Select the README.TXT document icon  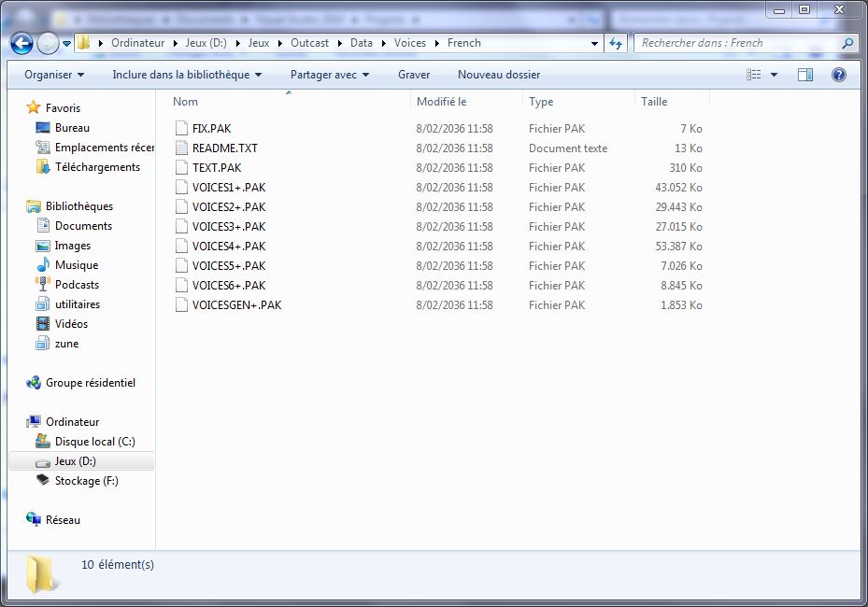(181, 148)
